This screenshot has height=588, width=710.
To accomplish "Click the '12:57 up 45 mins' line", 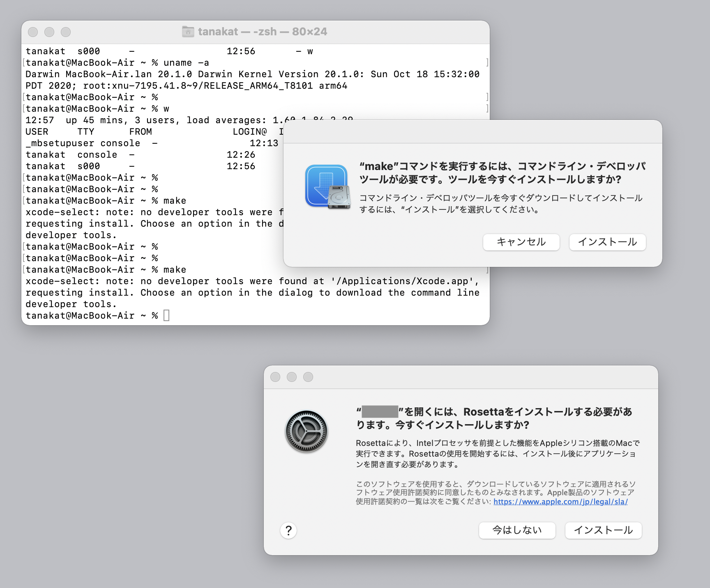I will pos(189,120).
